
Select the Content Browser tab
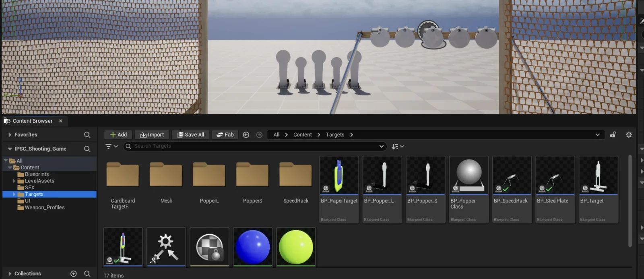[x=33, y=121]
